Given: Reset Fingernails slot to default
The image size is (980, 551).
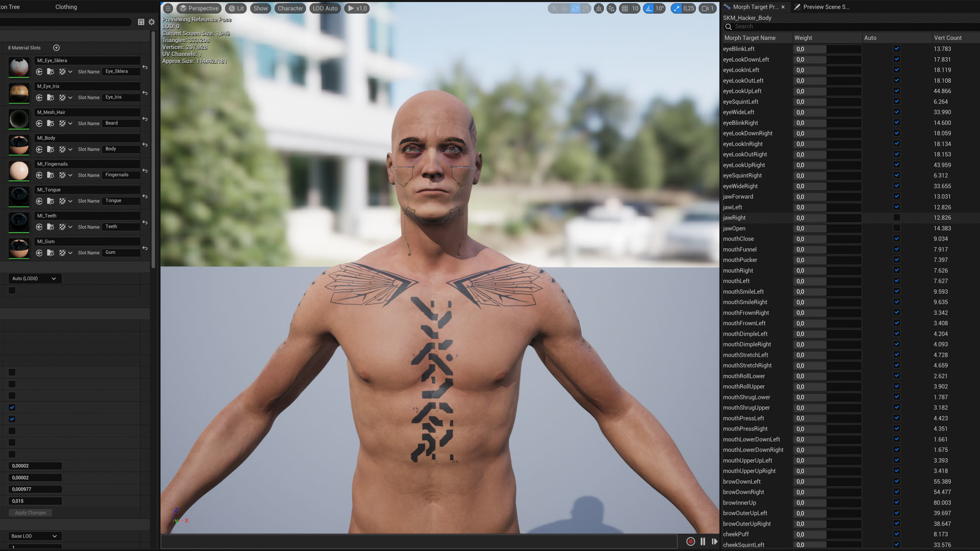Looking at the screenshot, I should (x=145, y=171).
